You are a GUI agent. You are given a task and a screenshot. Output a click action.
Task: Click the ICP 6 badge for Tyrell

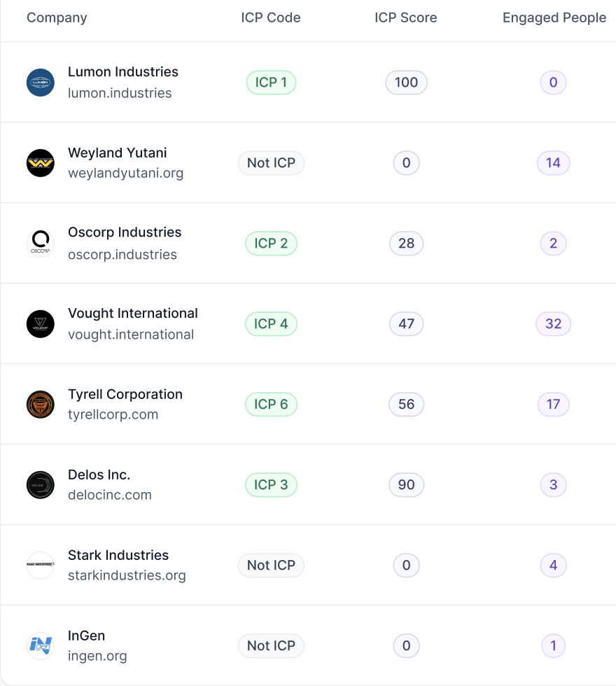point(271,405)
